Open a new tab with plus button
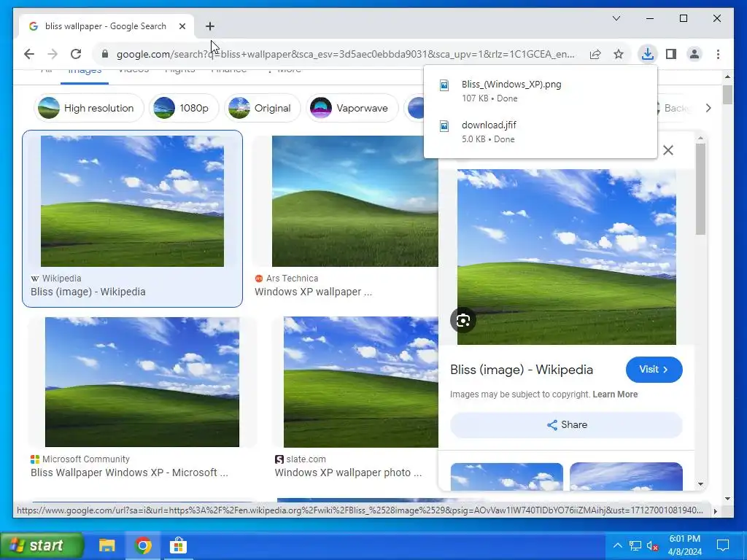Viewport: 747px width, 560px height. point(210,26)
